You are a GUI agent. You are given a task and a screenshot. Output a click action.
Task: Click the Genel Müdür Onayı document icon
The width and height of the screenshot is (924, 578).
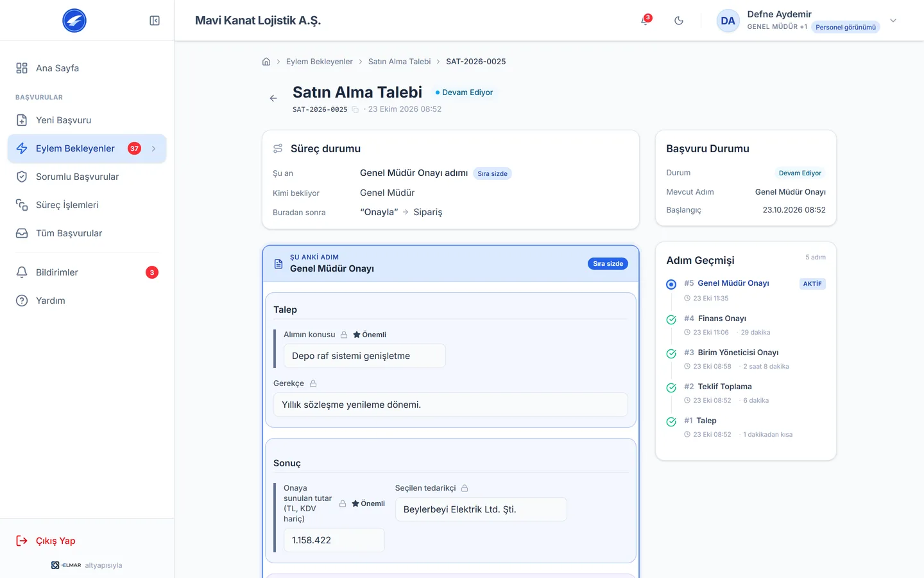(x=278, y=264)
